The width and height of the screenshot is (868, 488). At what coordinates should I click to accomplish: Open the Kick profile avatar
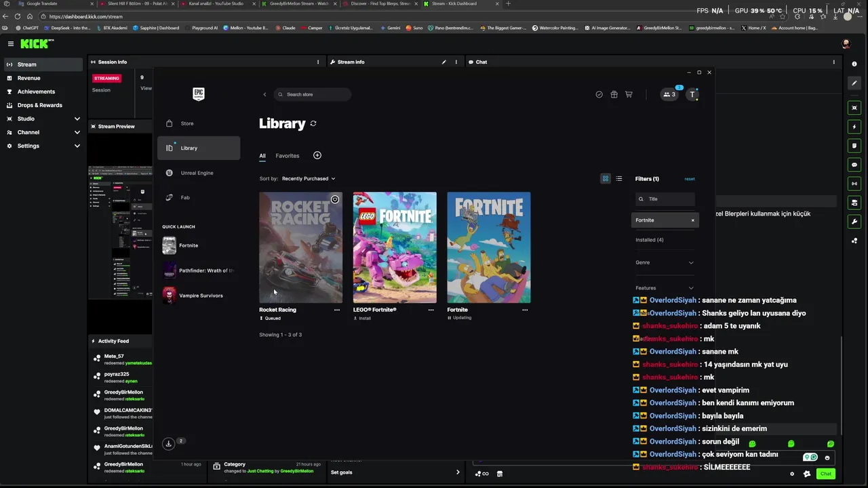pos(846,43)
